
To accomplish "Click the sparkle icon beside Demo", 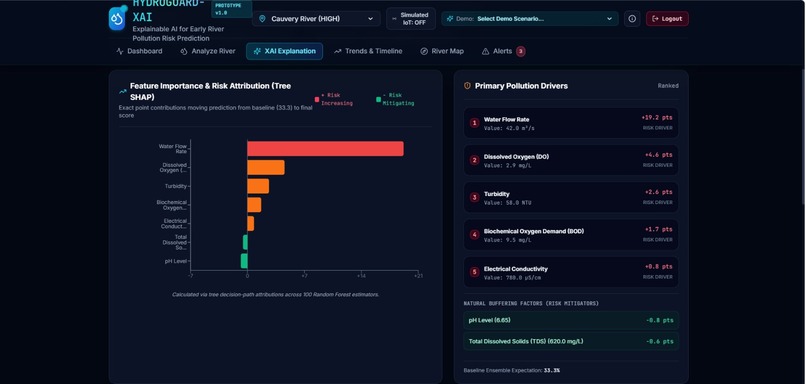I will [450, 19].
